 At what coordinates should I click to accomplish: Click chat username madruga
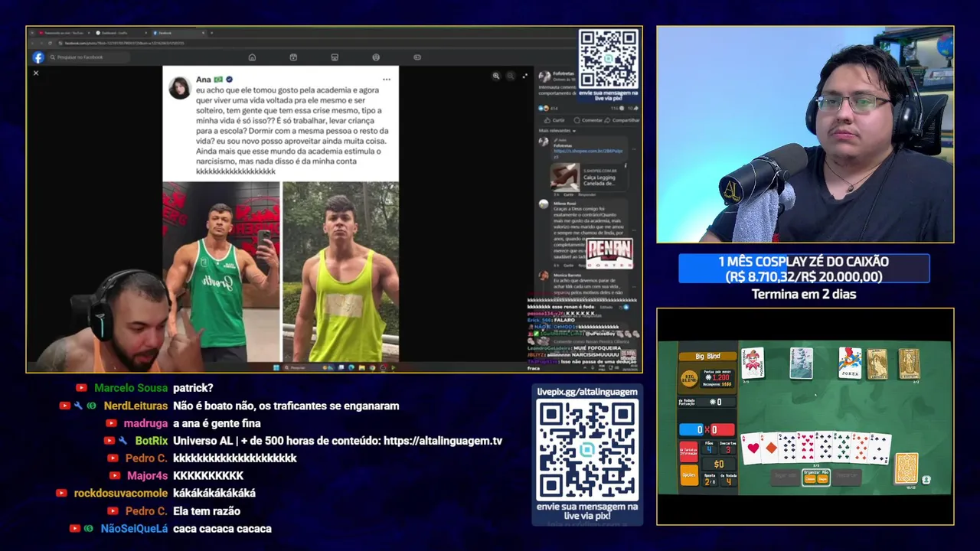pyautogui.click(x=145, y=423)
